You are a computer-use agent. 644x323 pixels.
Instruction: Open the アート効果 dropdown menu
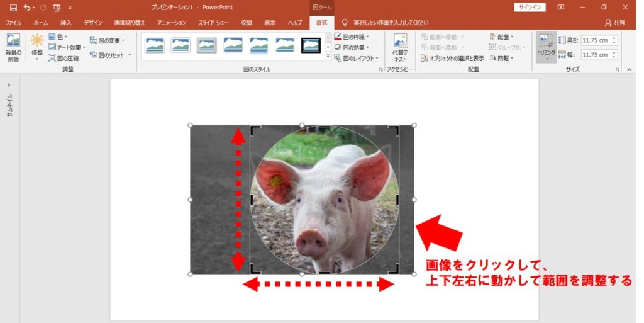click(67, 47)
